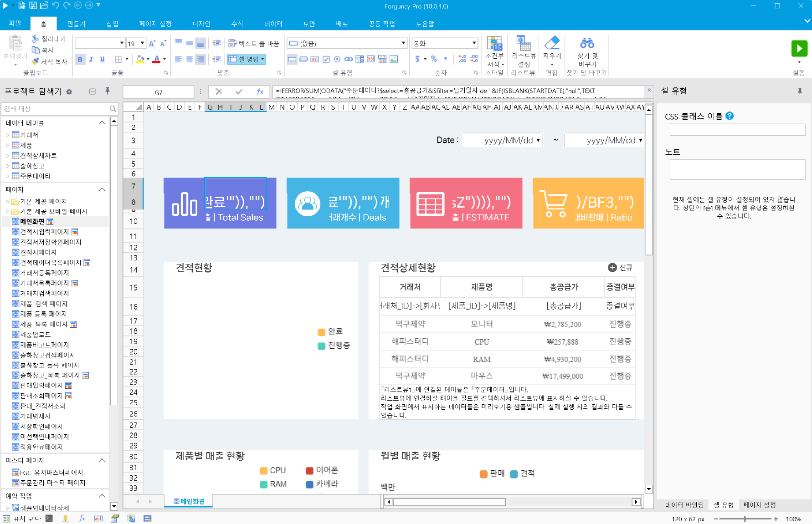Click the format painter (서식 복사) button
Viewport: 812px width, 524px height.
(49, 61)
